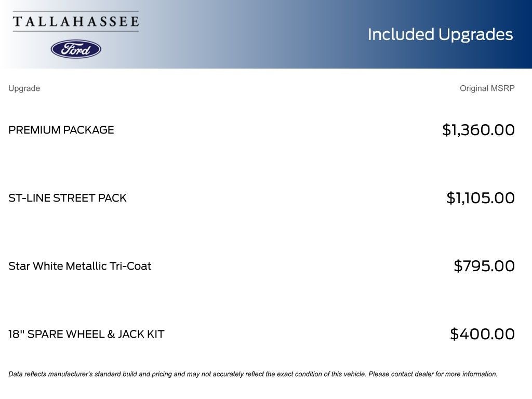Select Star White Metallic Tri-Coat label
Screen dimensions: 532x399
point(79,266)
